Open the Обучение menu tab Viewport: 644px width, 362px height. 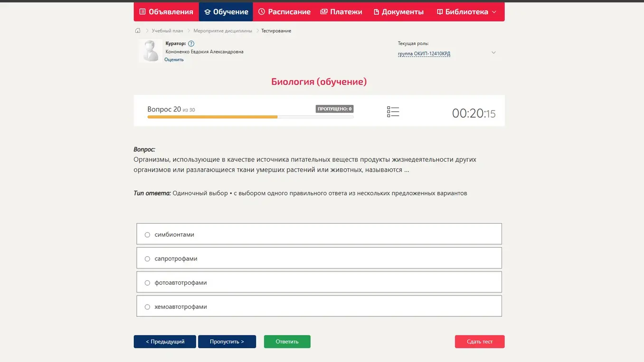click(226, 12)
